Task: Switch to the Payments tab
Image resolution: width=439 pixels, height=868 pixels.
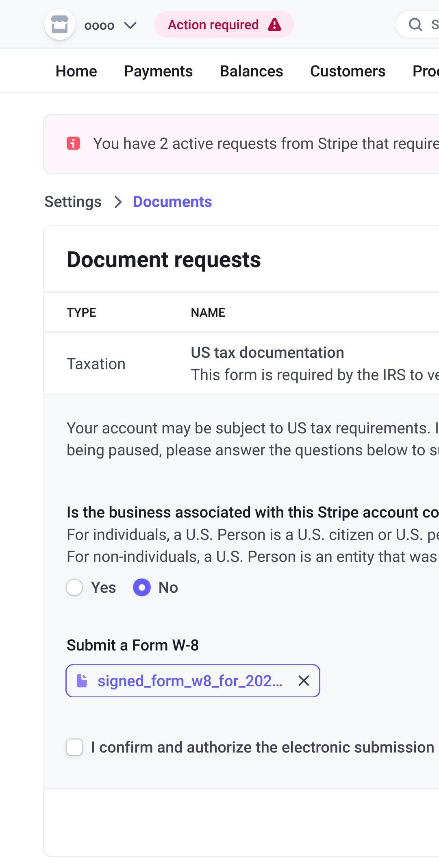Action: point(158,71)
